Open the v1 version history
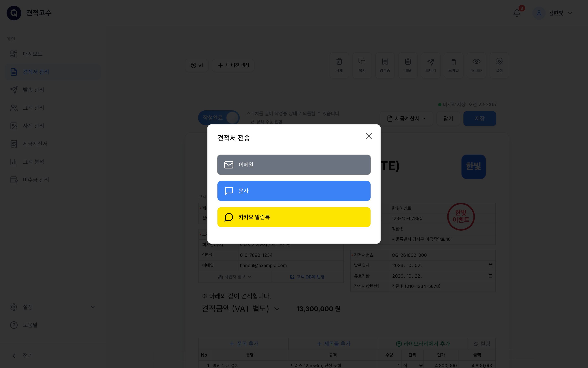 pyautogui.click(x=197, y=65)
